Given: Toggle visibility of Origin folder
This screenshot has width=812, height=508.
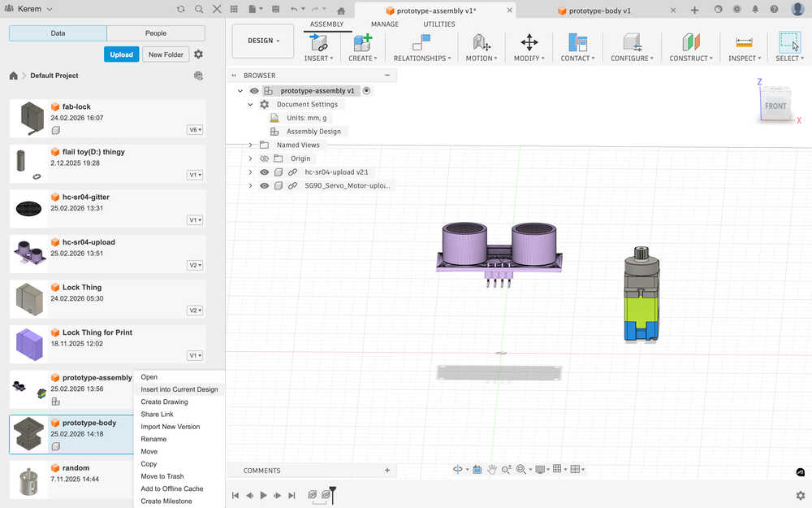Looking at the screenshot, I should [264, 158].
